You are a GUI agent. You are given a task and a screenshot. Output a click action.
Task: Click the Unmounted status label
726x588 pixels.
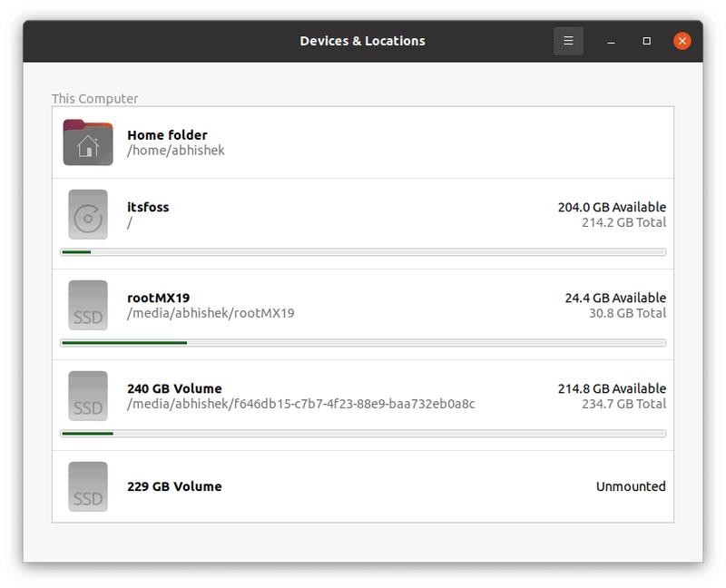[x=631, y=486]
